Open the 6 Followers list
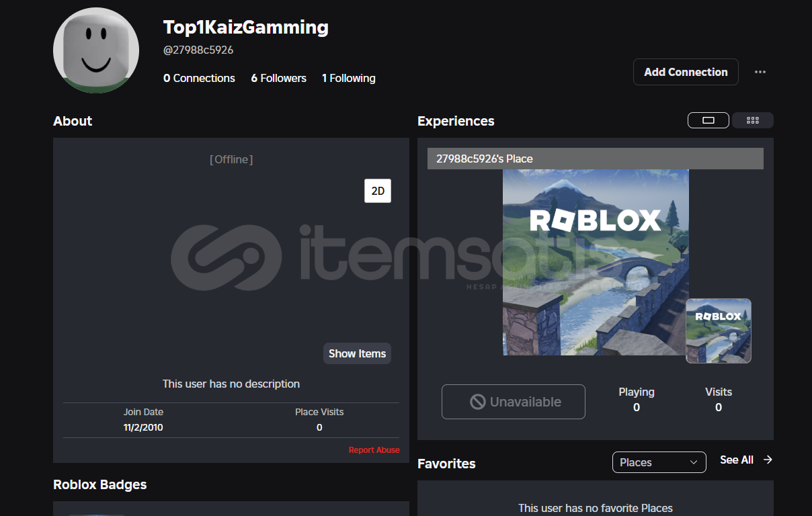Image resolution: width=812 pixels, height=516 pixels. pos(278,78)
